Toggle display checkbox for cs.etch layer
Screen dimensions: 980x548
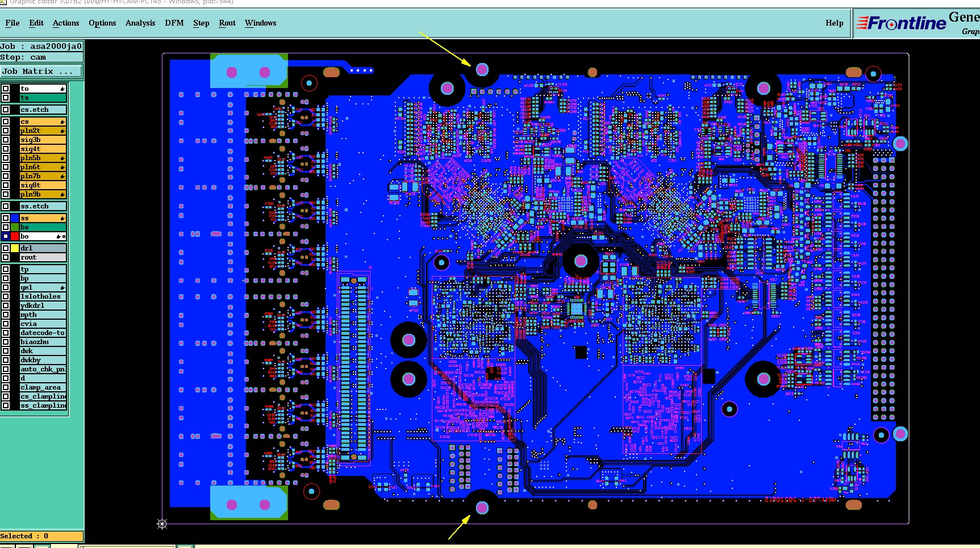coord(6,110)
